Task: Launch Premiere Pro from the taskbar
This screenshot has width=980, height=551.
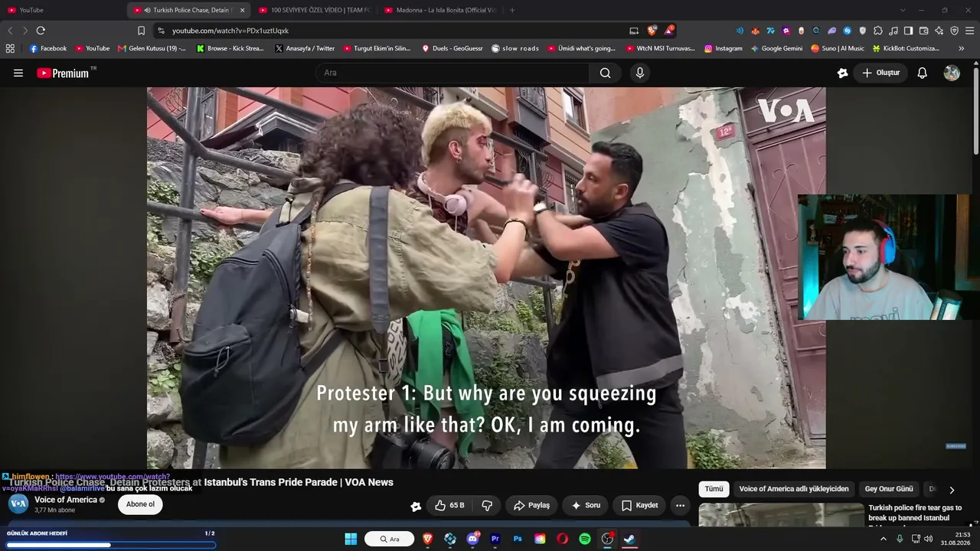Action: (495, 539)
